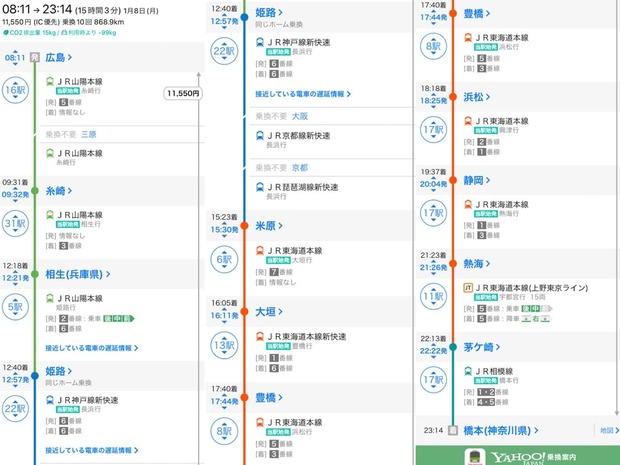This screenshot has height=465, width=620.
Task: Tap the 京都 through-service station link
Action: point(300,168)
